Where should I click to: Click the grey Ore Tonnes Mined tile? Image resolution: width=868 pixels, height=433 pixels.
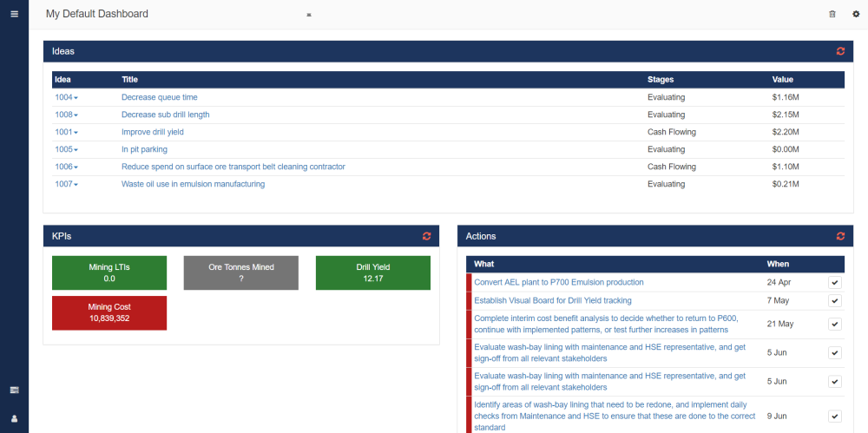[x=240, y=273]
